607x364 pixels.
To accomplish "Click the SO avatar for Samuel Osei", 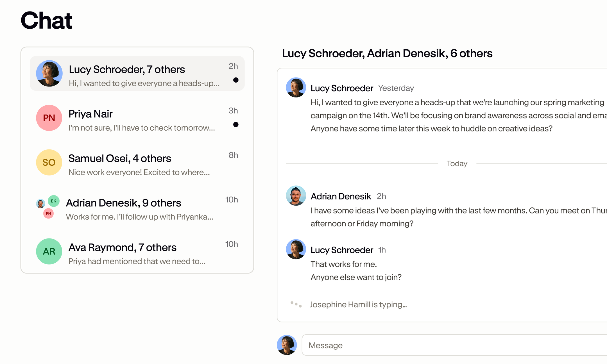I will [49, 162].
